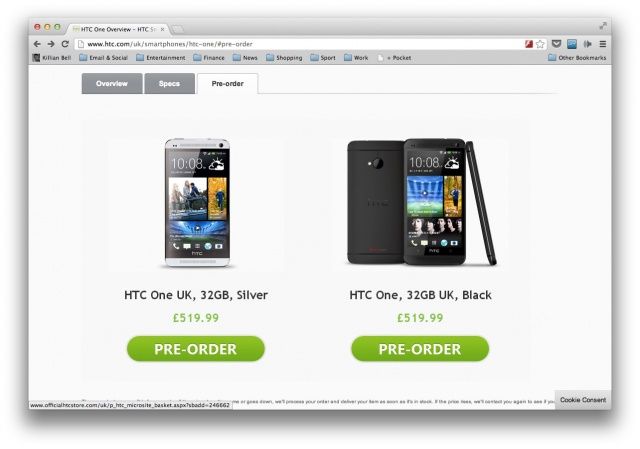Toggle fullscreen with the window expand arrows
The image size is (640, 449).
(603, 26)
